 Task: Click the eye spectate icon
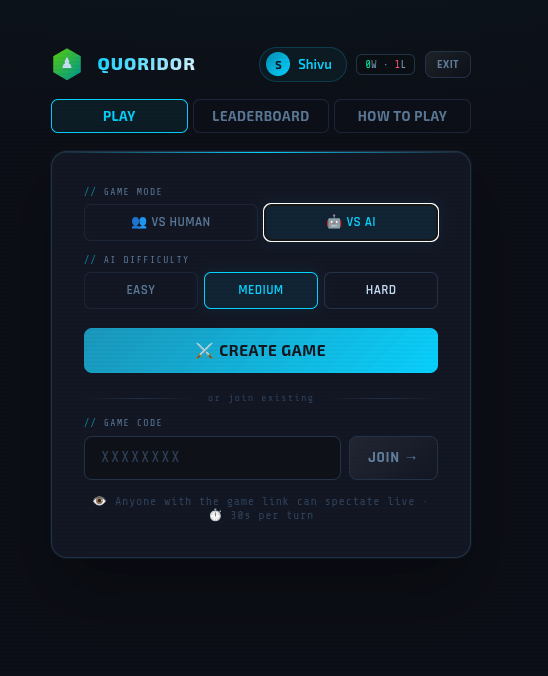click(x=100, y=501)
